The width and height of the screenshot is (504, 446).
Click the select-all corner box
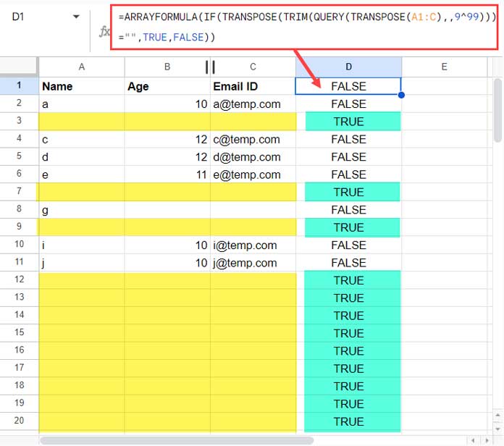coord(19,67)
